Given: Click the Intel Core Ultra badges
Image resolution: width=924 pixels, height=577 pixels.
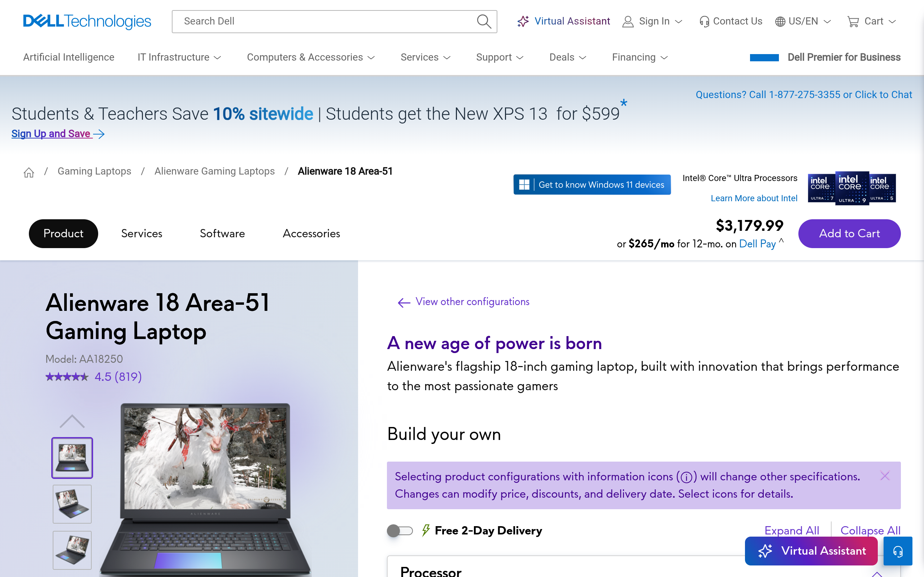Looking at the screenshot, I should click(852, 188).
